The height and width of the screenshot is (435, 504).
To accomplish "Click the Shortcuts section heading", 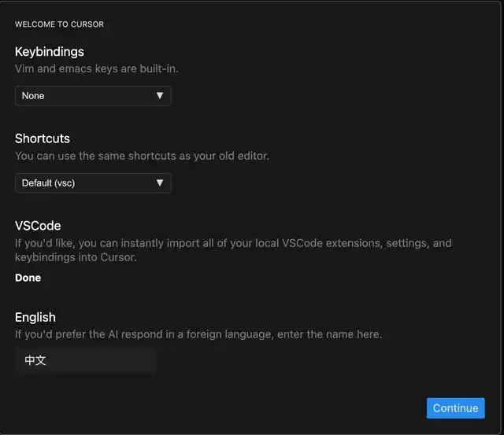I will 43,138.
